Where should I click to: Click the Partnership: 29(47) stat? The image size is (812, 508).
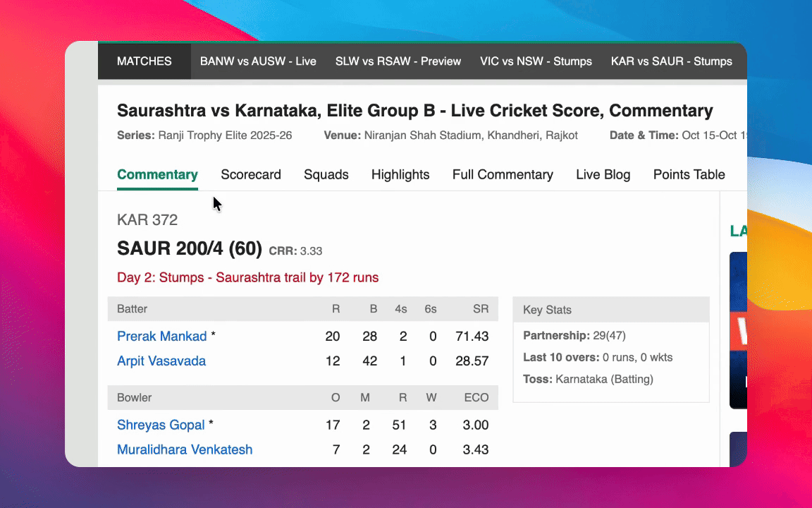[574, 335]
